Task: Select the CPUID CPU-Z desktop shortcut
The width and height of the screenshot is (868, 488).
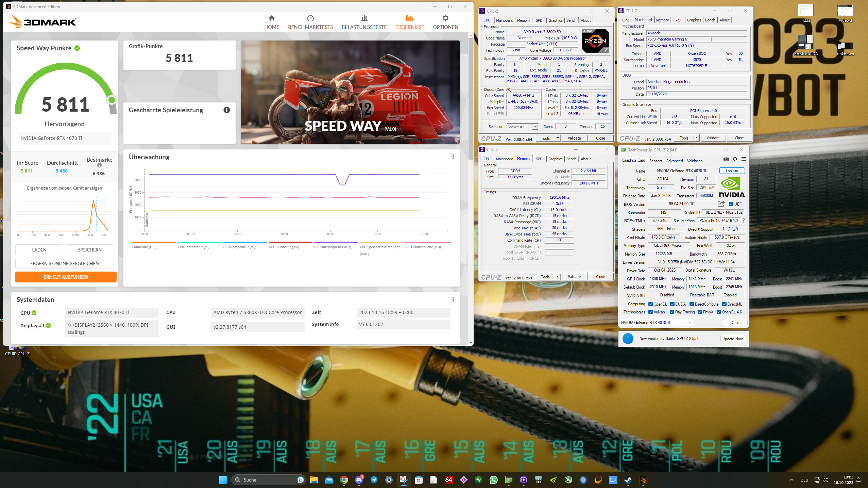Action: point(17,351)
